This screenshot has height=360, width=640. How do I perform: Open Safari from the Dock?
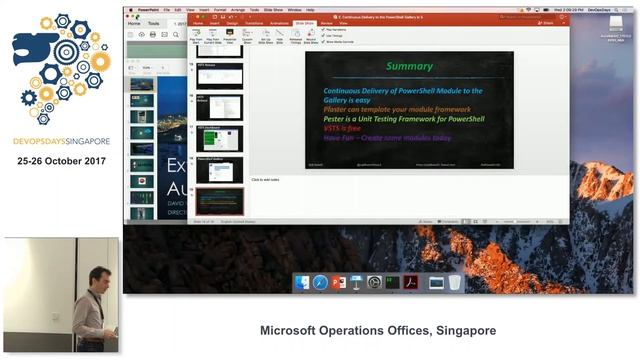coord(320,282)
